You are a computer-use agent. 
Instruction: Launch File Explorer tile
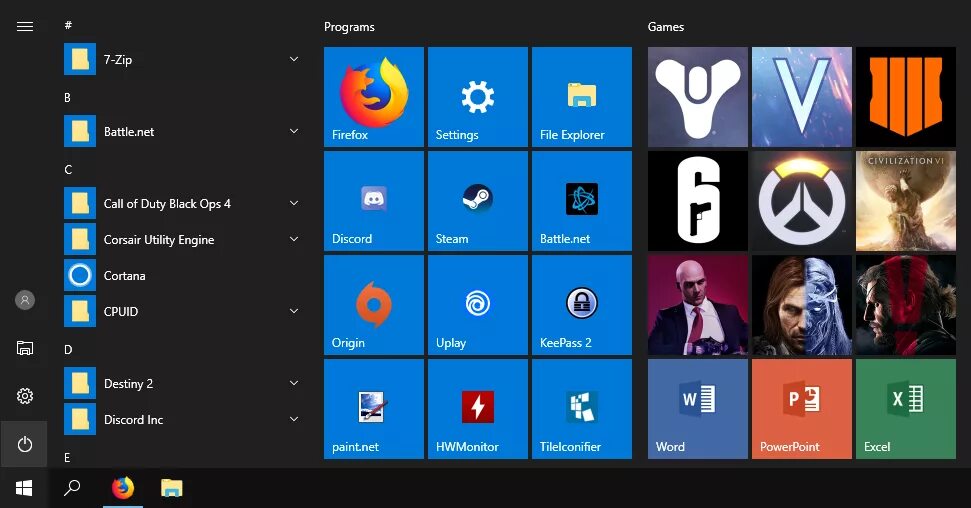(x=582, y=97)
